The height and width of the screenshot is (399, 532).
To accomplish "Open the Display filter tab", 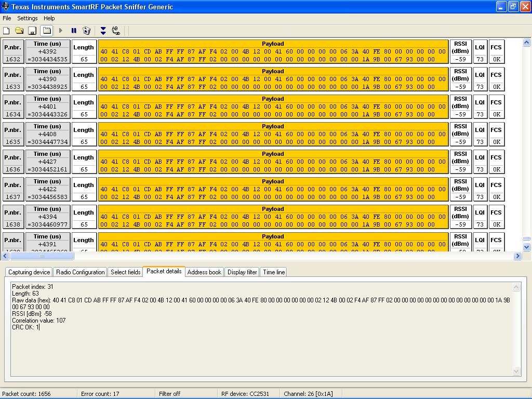I will click(242, 272).
